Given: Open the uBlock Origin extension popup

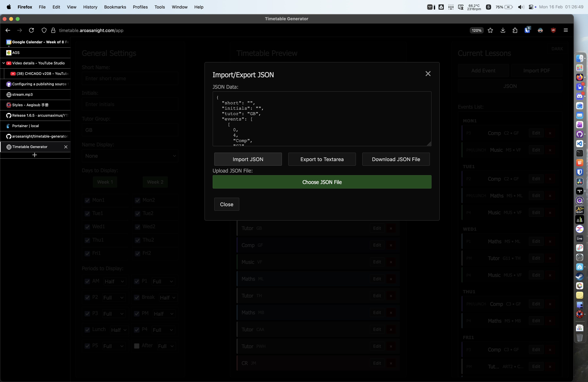Looking at the screenshot, I should tap(553, 30).
